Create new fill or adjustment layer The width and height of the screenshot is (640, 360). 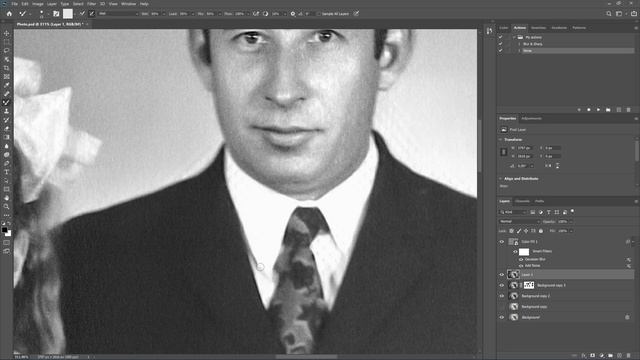[602, 356]
